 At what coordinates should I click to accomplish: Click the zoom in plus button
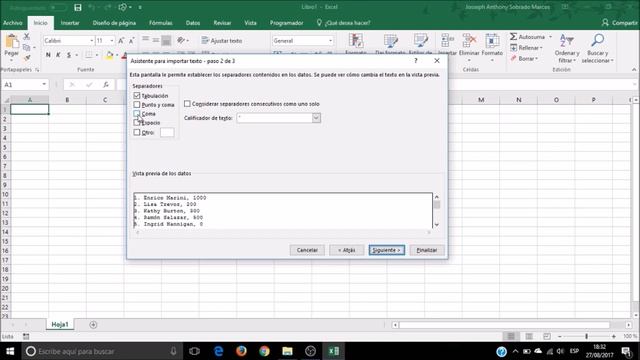(613, 336)
